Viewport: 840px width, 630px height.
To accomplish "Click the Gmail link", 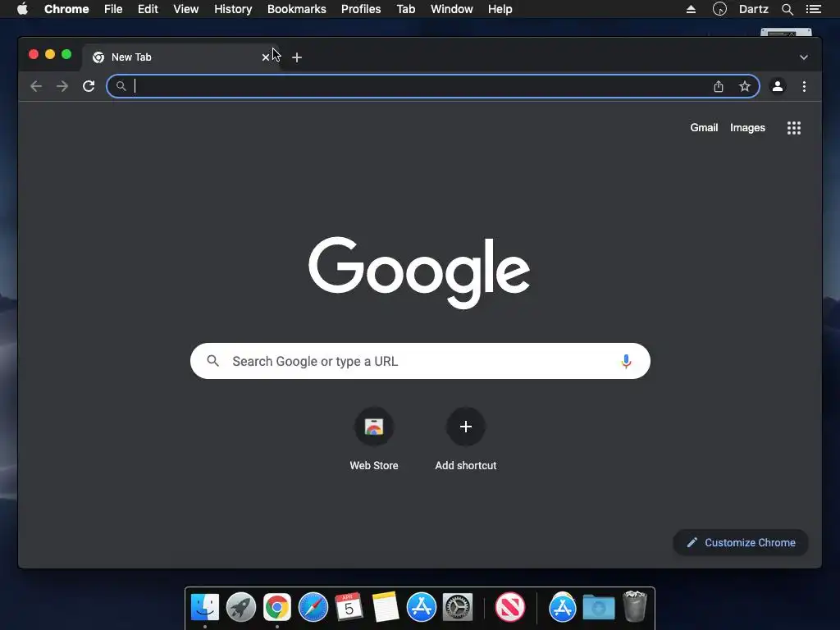I will [x=704, y=127].
